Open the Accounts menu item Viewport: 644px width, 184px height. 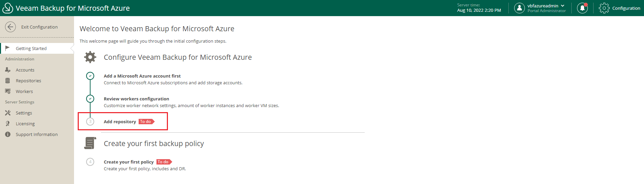tap(37, 70)
